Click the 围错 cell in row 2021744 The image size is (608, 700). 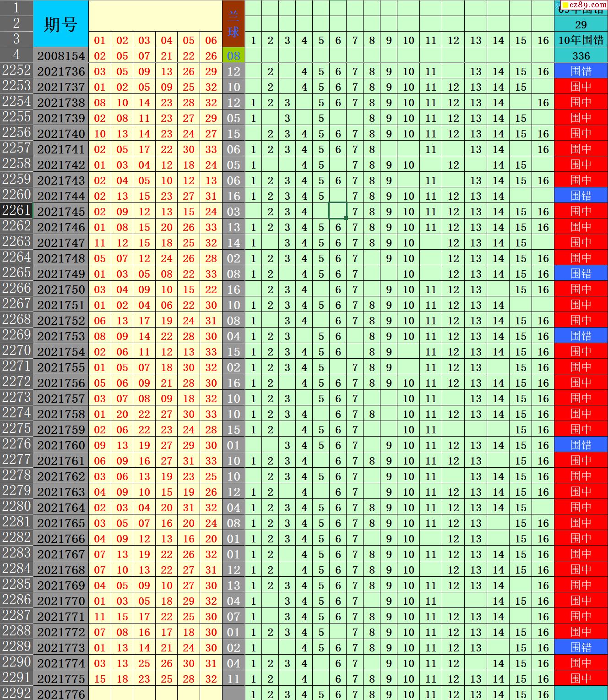click(x=581, y=196)
